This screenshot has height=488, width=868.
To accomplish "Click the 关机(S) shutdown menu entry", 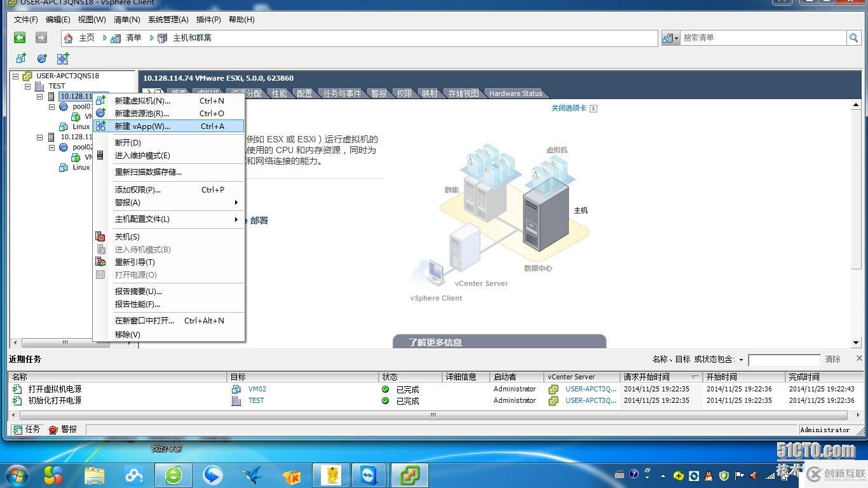I will [x=168, y=237].
